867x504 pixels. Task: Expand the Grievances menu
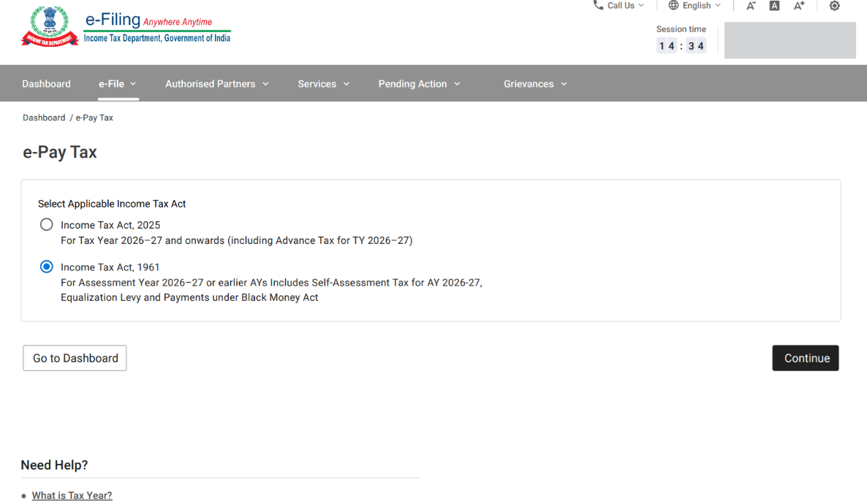[535, 84]
